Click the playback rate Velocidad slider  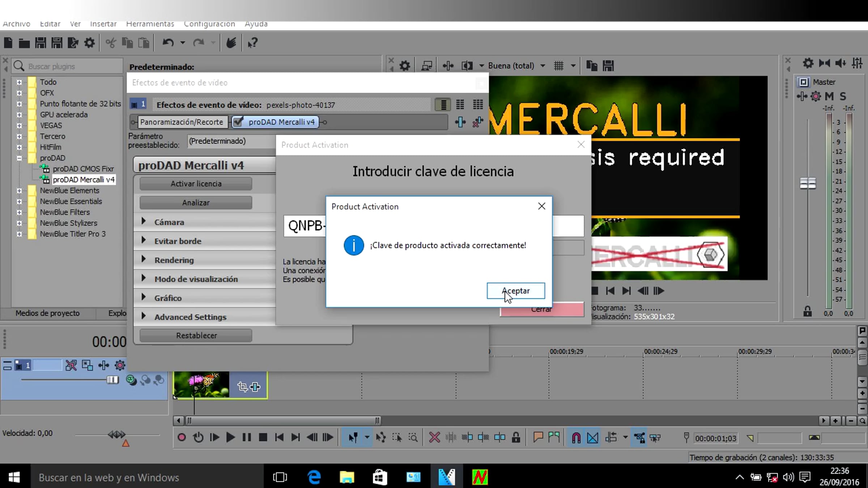click(116, 435)
